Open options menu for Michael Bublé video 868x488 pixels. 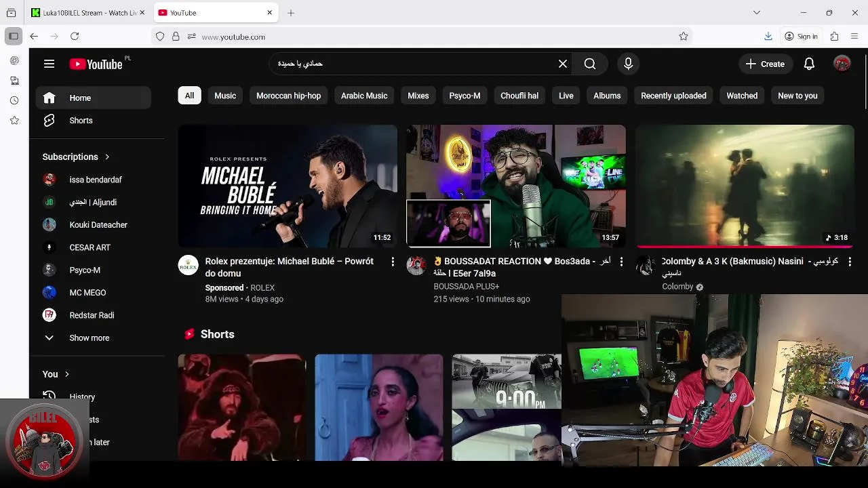392,262
